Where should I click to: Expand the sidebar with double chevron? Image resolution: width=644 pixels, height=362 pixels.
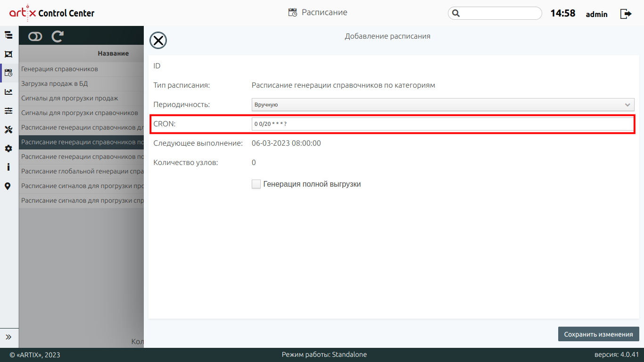[8, 337]
